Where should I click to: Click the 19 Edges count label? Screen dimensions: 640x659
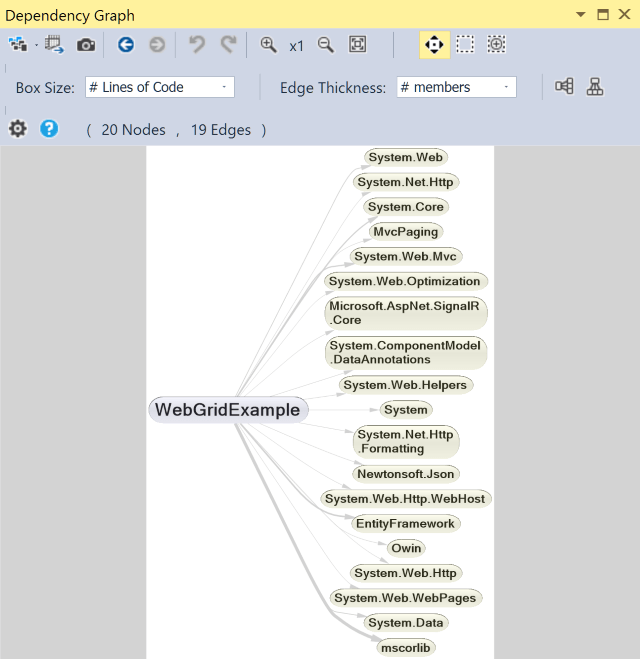tap(221, 130)
